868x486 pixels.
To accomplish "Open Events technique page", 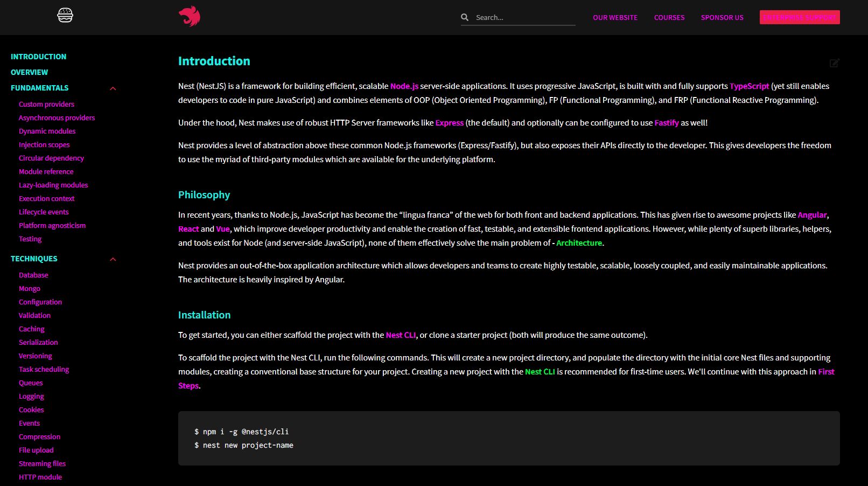I will click(x=29, y=423).
